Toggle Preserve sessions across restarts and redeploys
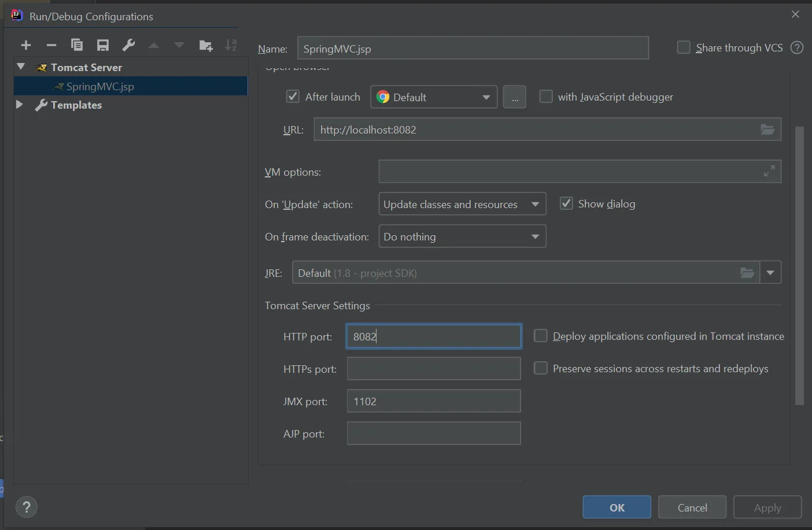The width and height of the screenshot is (812, 530). tap(541, 368)
